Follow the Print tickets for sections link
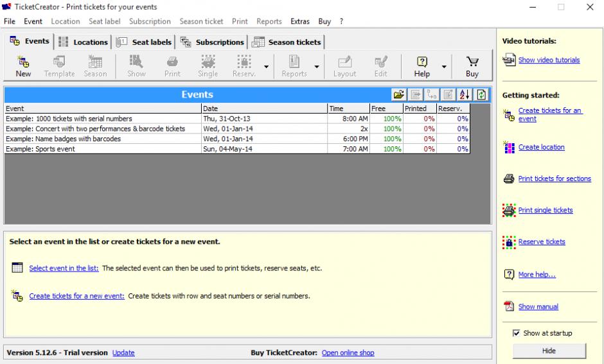 click(555, 178)
